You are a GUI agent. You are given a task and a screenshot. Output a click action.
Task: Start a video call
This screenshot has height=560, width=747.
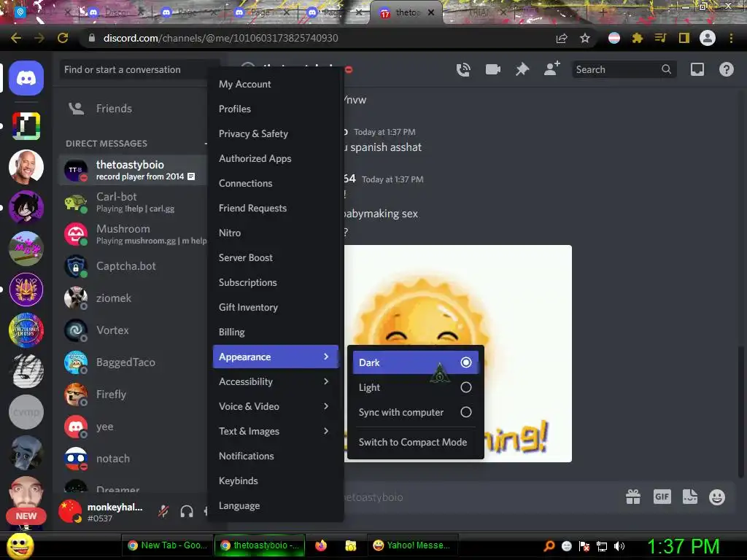coord(492,69)
